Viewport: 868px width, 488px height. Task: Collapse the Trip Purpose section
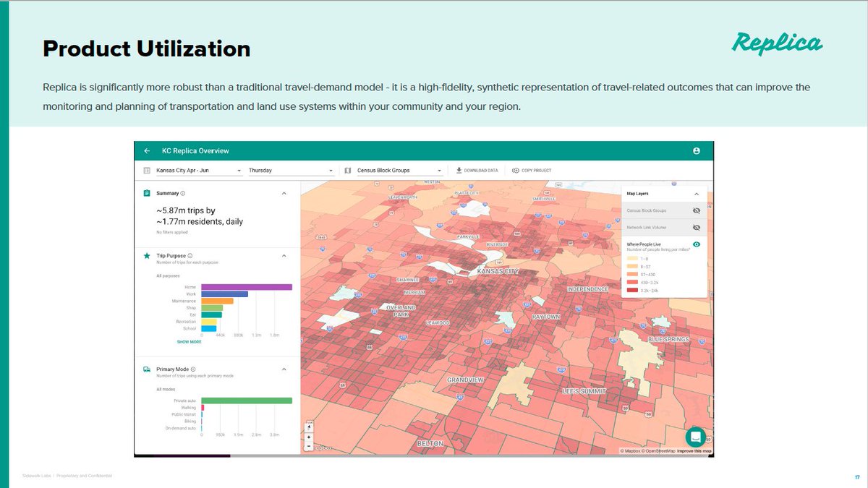[284, 255]
